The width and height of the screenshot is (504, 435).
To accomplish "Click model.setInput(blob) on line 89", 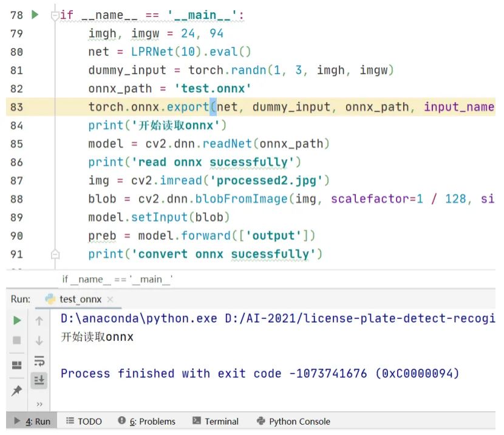I will coord(159,217).
